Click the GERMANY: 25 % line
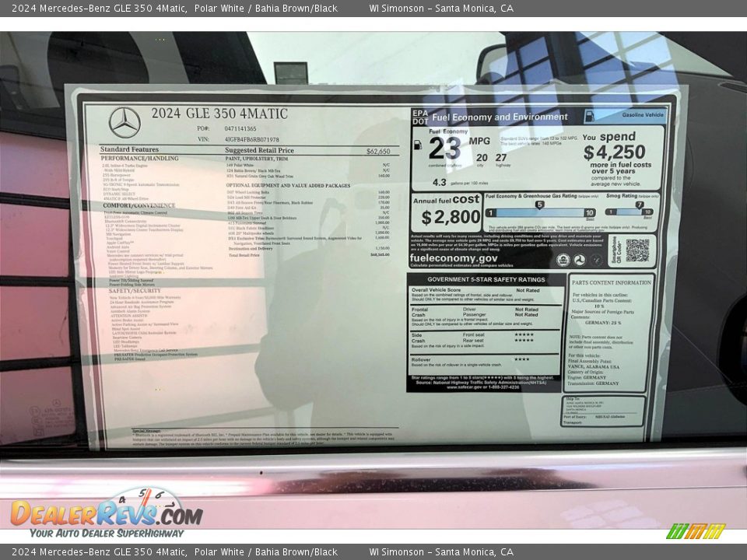 click(x=602, y=323)
